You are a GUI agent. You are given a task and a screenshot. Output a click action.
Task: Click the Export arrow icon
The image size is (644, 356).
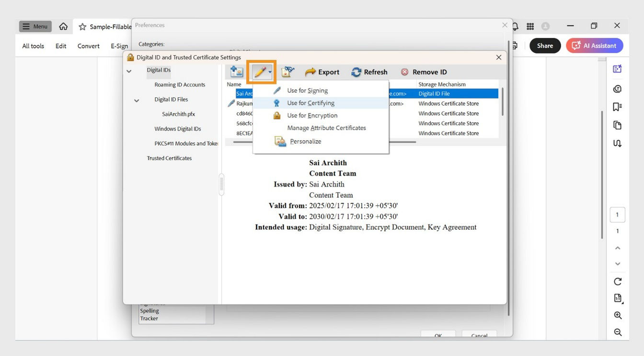(311, 71)
